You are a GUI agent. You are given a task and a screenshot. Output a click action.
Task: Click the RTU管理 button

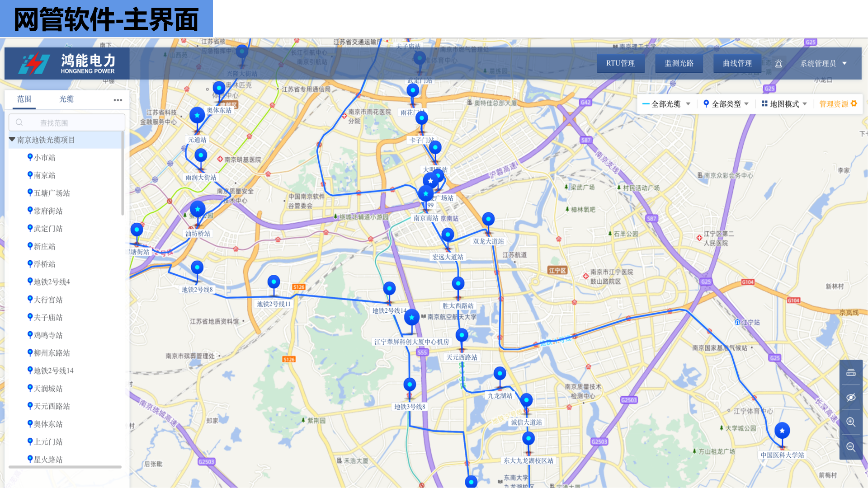620,63
